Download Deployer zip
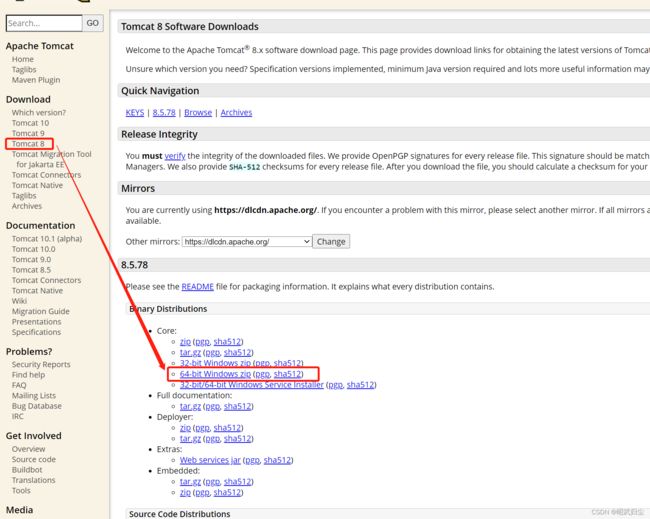The width and height of the screenshot is (650, 519). coord(185,428)
